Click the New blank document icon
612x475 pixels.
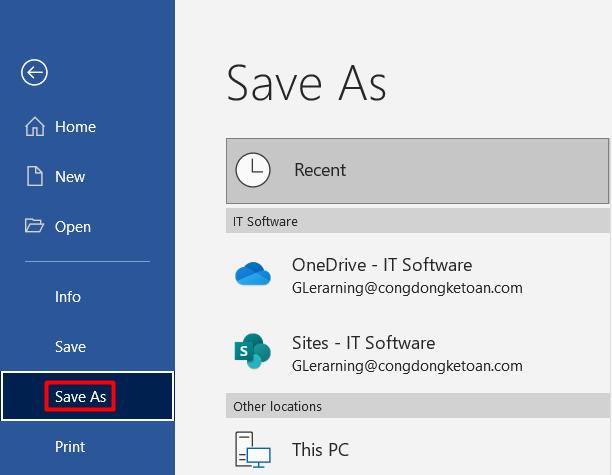(x=35, y=176)
